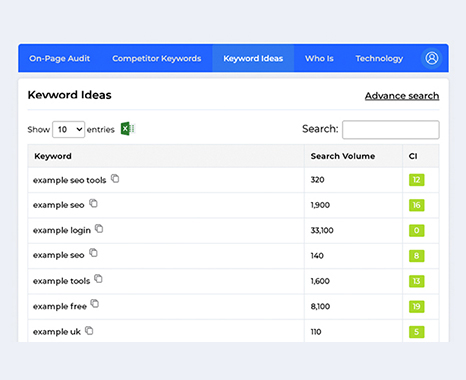466x380 pixels.
Task: Select the search volume value 8,100
Action: 320,306
